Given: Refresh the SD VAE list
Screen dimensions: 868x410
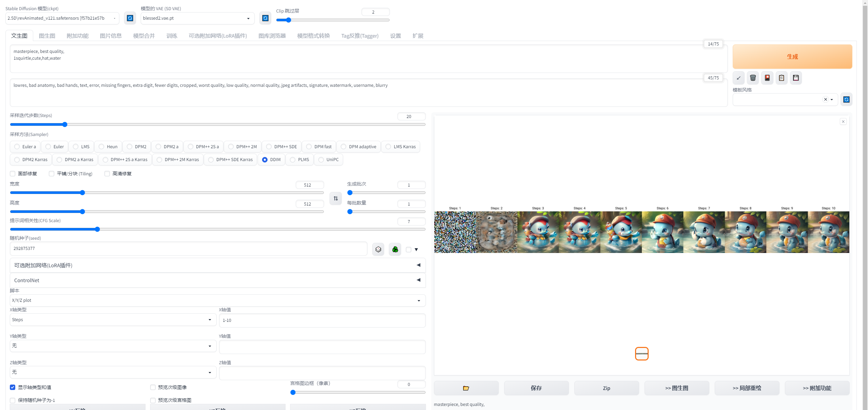Looking at the screenshot, I should click(x=265, y=18).
